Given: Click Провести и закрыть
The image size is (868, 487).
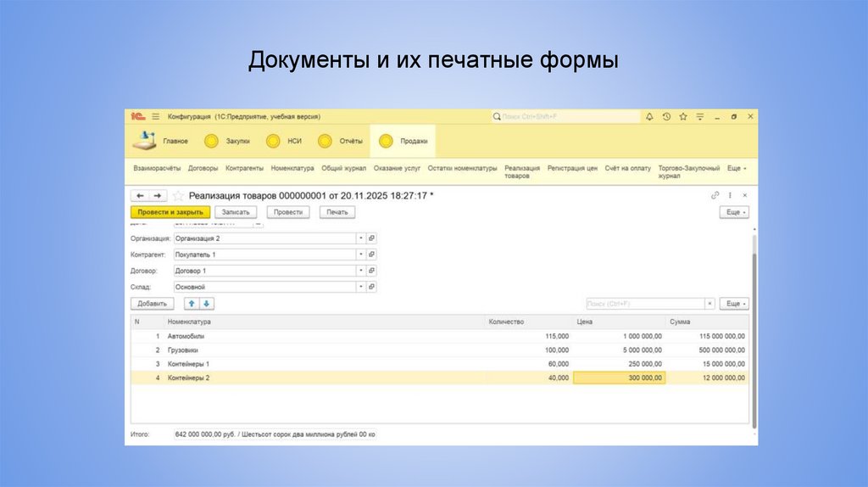Looking at the screenshot, I should (170, 212).
